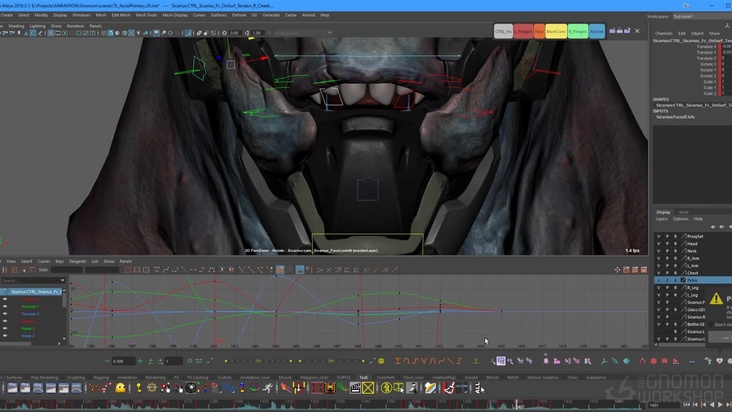This screenshot has width=732, height=412.
Task: Click the blue Eyeston button
Action: [597, 31]
